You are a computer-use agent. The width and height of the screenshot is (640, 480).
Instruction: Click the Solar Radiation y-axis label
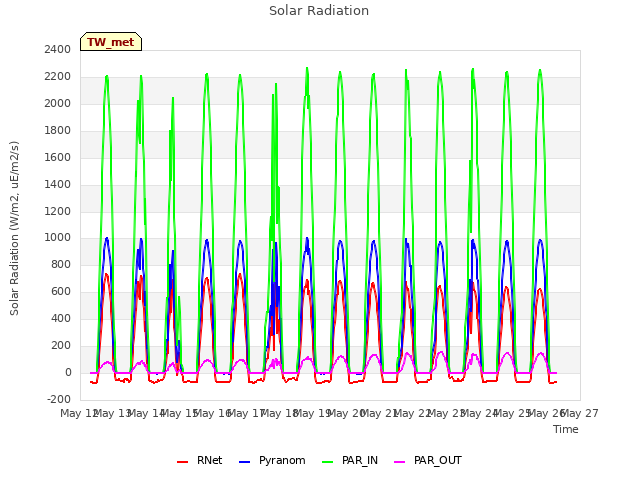tap(14, 228)
